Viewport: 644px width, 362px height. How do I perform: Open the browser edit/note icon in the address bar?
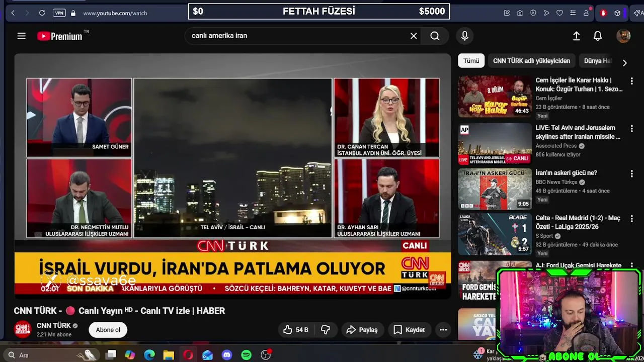pos(507,13)
